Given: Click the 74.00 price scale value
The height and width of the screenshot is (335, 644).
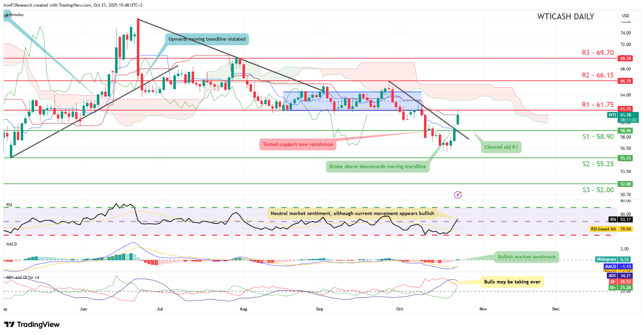Looking at the screenshot, I should pyautogui.click(x=625, y=33).
